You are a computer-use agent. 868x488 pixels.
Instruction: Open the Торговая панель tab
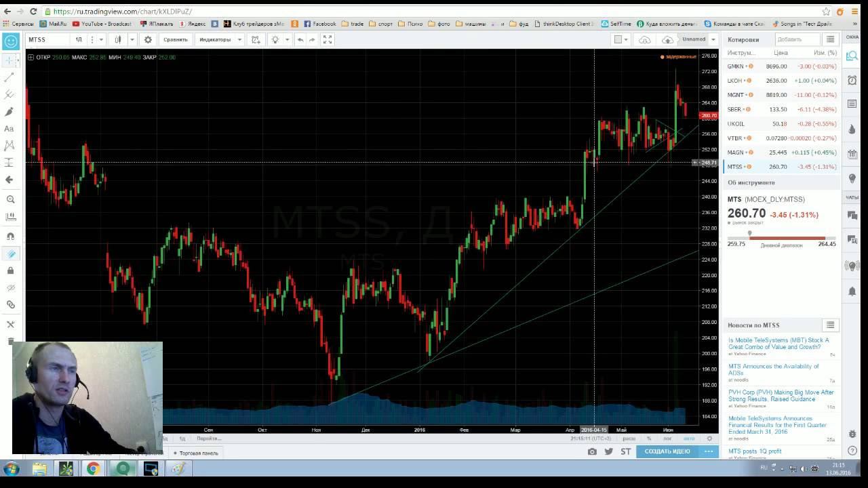coord(196,453)
